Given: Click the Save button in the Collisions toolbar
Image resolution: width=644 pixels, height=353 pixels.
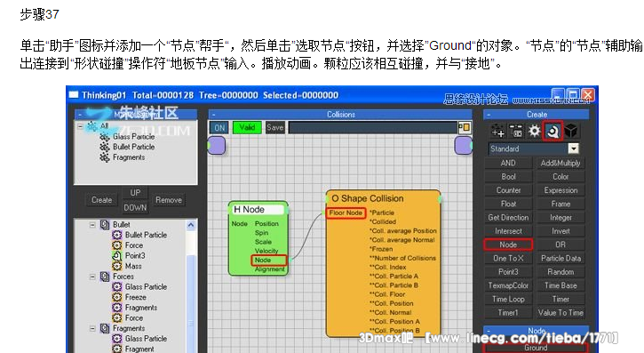Looking at the screenshot, I should click(x=274, y=127).
